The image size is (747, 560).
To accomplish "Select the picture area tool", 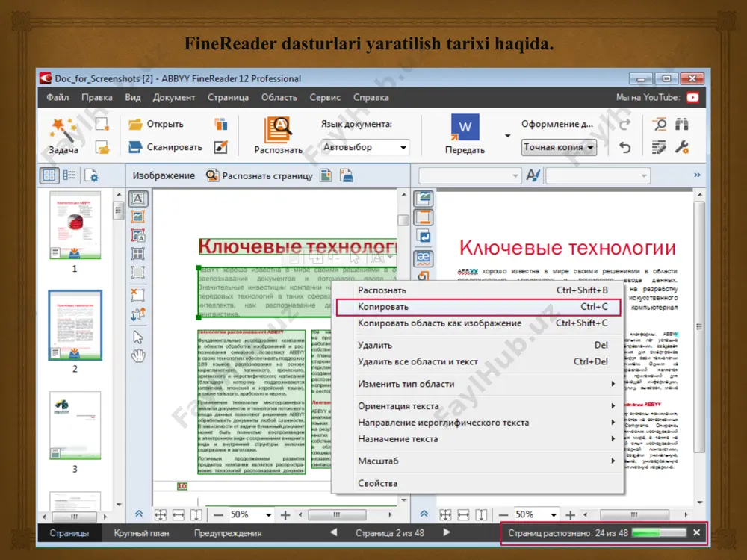I will click(138, 217).
